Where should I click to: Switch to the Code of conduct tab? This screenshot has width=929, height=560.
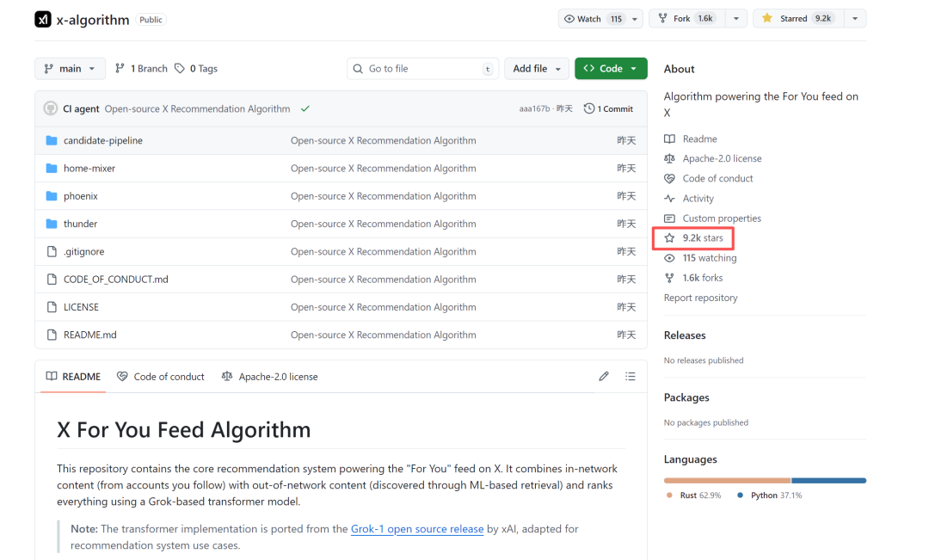(x=161, y=377)
